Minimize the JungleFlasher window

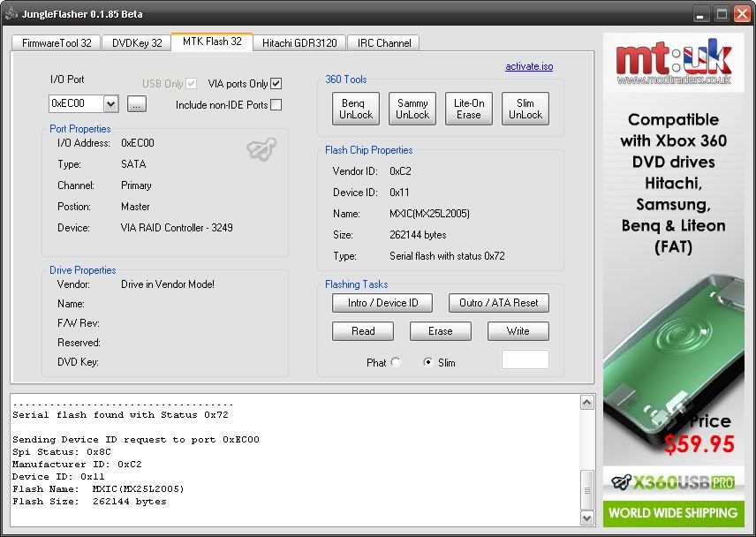pos(700,14)
